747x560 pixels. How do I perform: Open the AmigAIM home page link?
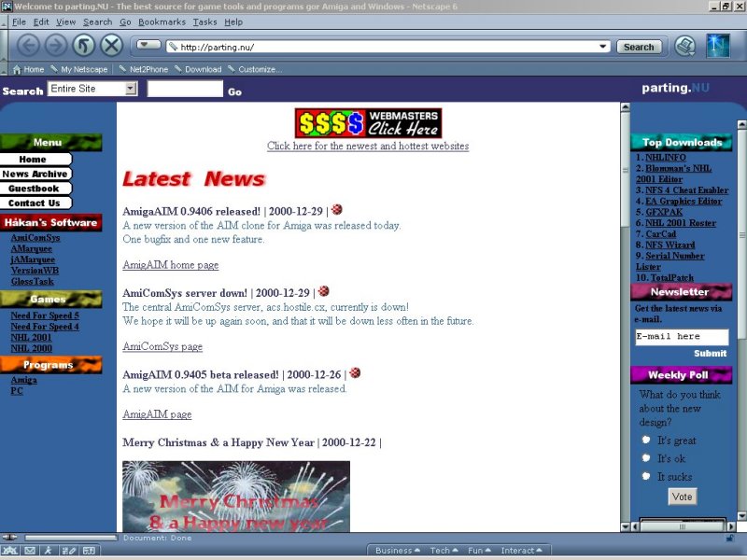(171, 265)
